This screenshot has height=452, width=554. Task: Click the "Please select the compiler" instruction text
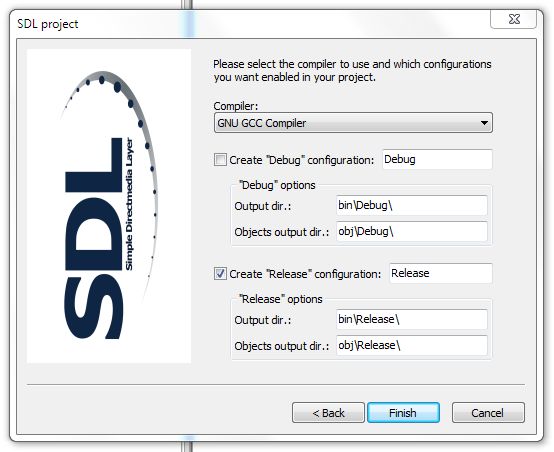(x=352, y=71)
